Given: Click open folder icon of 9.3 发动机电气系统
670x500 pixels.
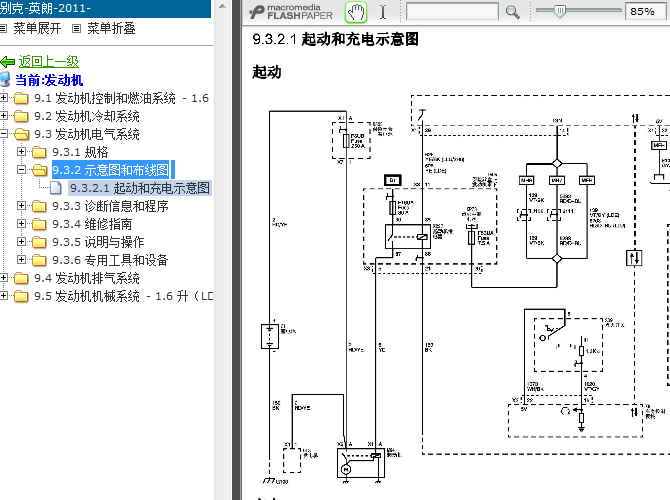Looking at the screenshot, I should click(21, 134).
